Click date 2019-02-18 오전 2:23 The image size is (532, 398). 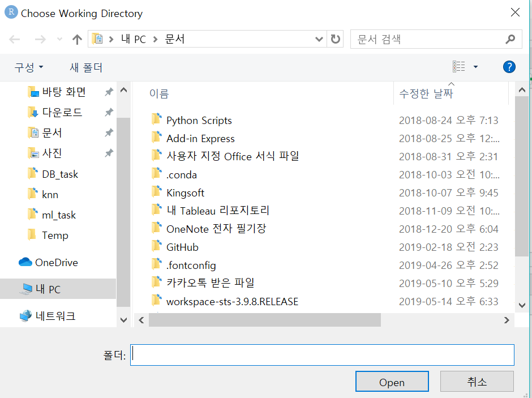[449, 247]
